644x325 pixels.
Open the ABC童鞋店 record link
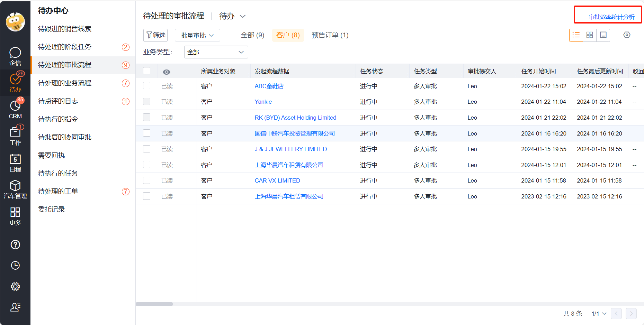269,86
